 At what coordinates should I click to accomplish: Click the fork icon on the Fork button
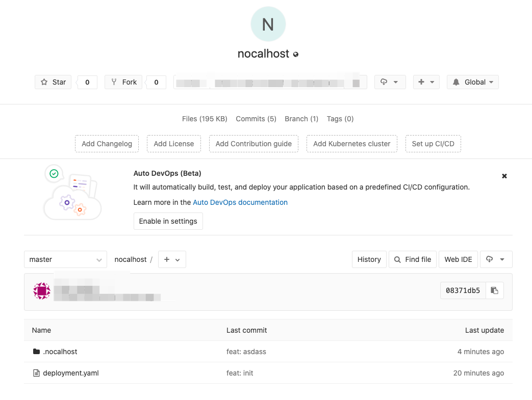[x=114, y=82]
